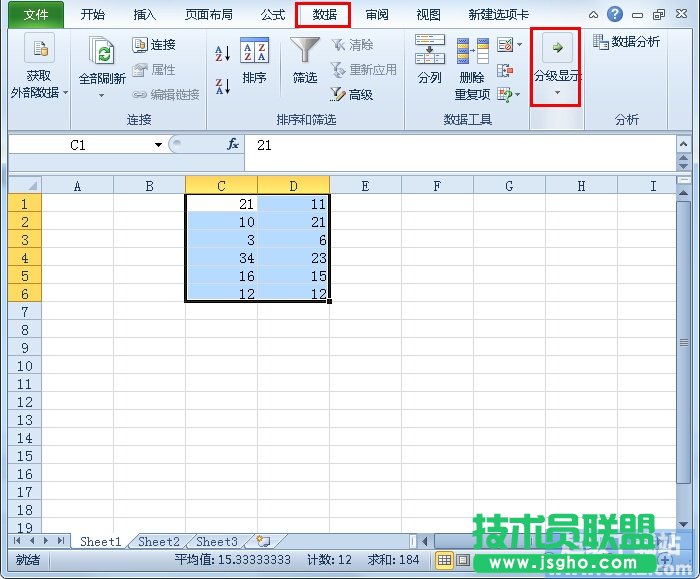The image size is (700, 579).
Task: Click the Data Validation icon
Action: coord(505,45)
